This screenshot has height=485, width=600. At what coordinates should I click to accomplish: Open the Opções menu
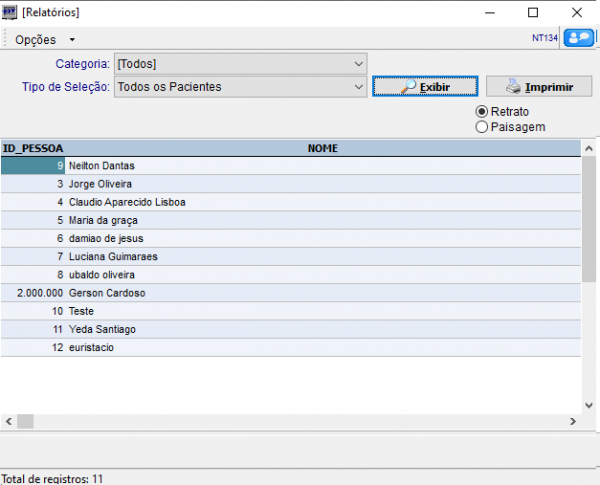pos(44,39)
